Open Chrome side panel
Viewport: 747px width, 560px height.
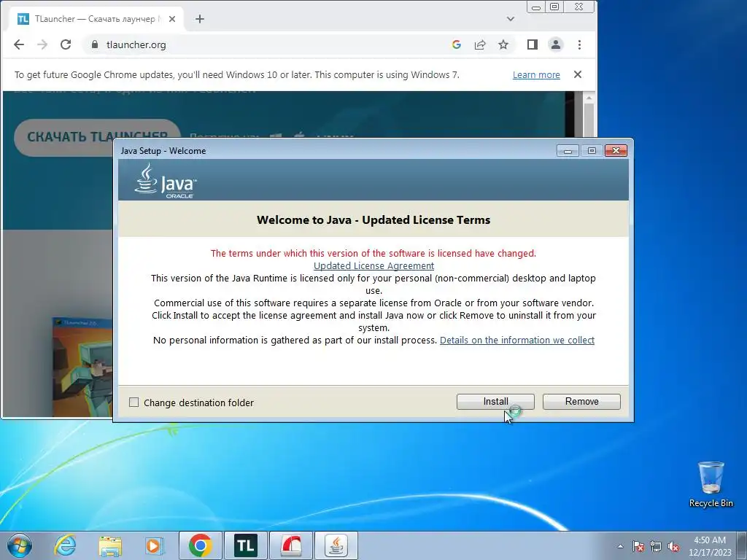tap(532, 44)
